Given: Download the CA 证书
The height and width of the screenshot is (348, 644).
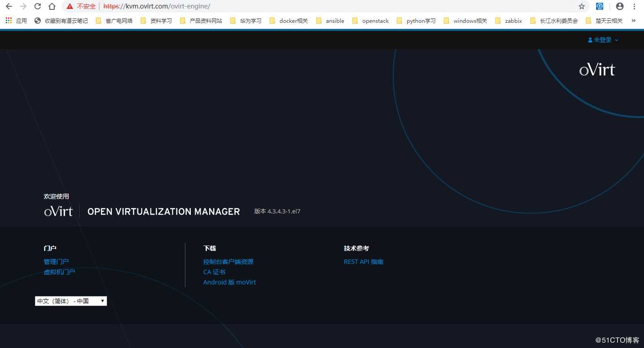Looking at the screenshot, I should (x=214, y=272).
